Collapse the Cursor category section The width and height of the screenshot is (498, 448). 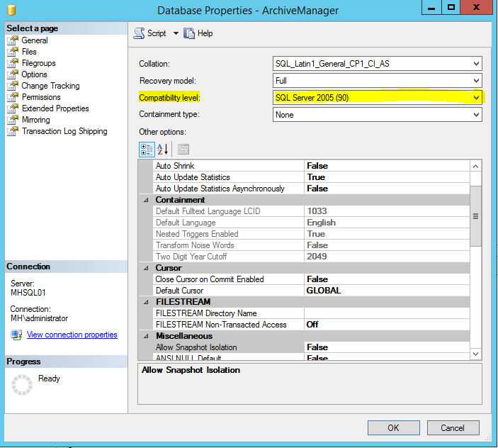pos(145,268)
